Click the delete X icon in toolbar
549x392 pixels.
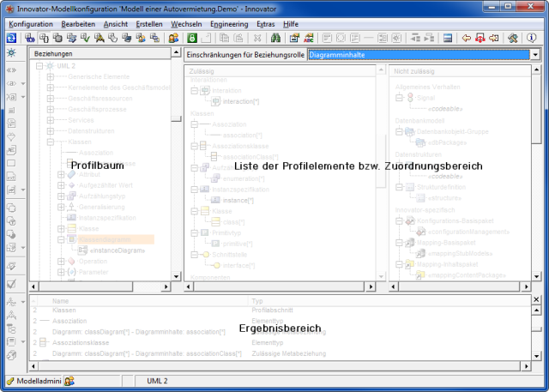(258, 39)
